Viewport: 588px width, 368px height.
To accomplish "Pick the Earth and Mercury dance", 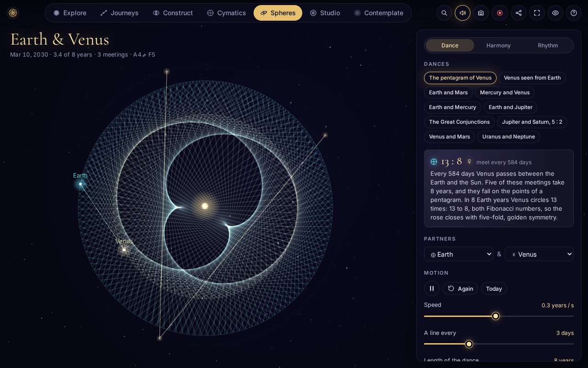I will click(452, 107).
